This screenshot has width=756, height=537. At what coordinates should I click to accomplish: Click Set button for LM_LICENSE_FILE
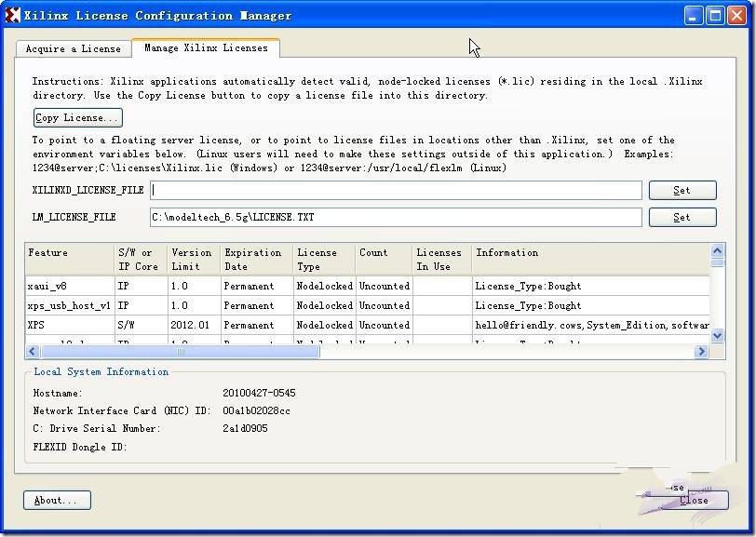point(682,218)
